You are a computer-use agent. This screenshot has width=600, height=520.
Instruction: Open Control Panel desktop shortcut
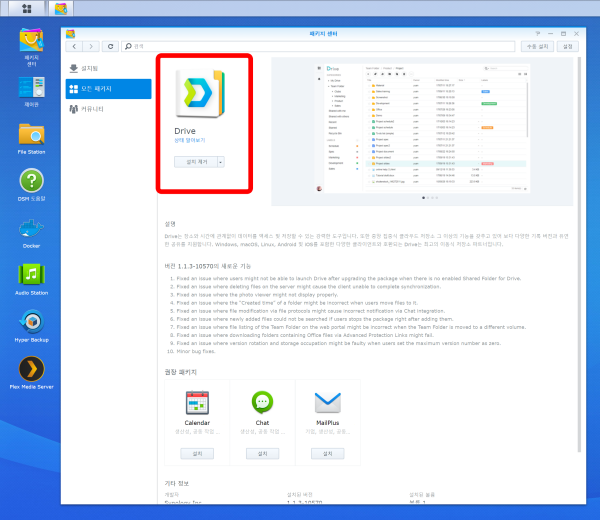point(31,92)
